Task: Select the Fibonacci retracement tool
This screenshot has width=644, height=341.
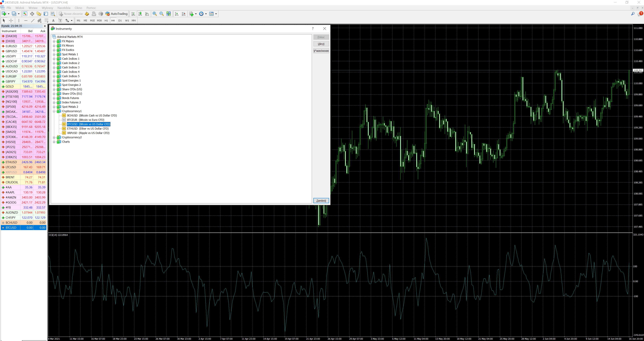Action: tap(47, 21)
